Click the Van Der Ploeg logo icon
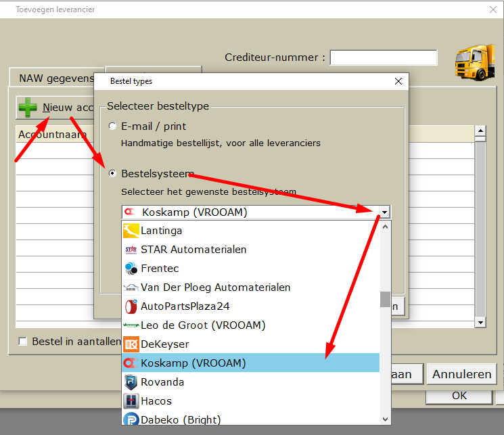 131,288
